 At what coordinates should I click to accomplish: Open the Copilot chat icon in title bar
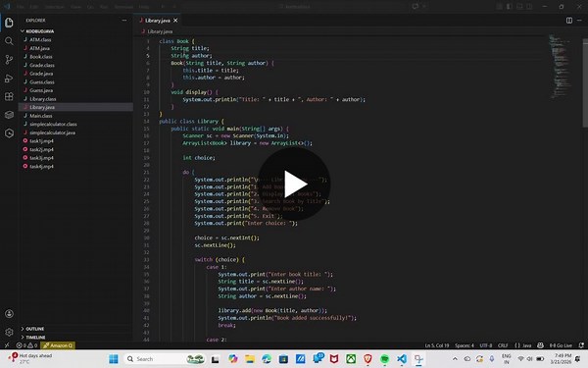[416, 7]
